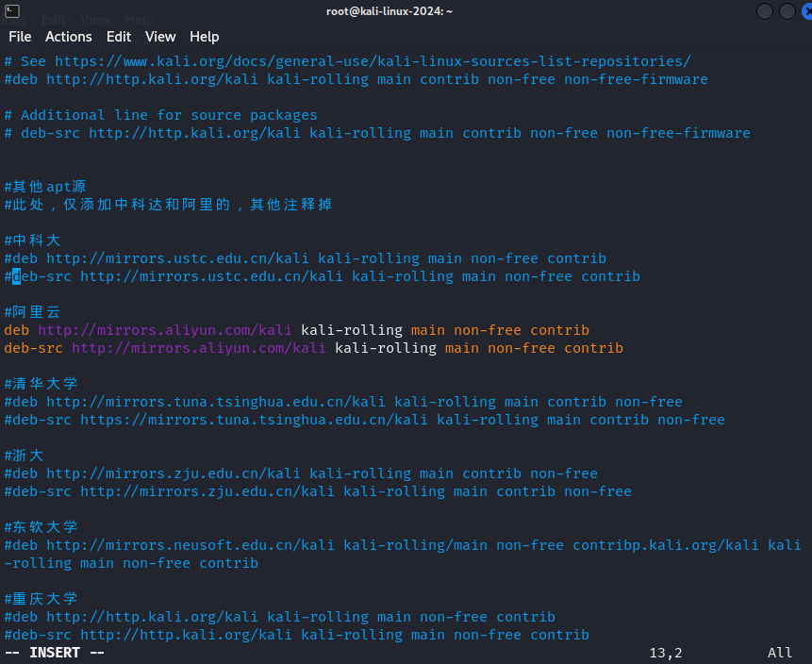Open the Edit menu
Screen dimensions: 812x664
[x=119, y=37]
